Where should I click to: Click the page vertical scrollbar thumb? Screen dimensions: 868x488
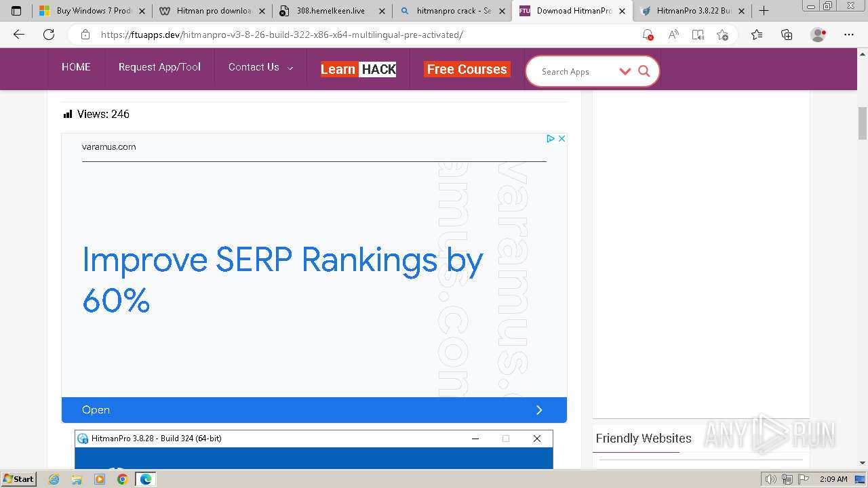coord(863,123)
